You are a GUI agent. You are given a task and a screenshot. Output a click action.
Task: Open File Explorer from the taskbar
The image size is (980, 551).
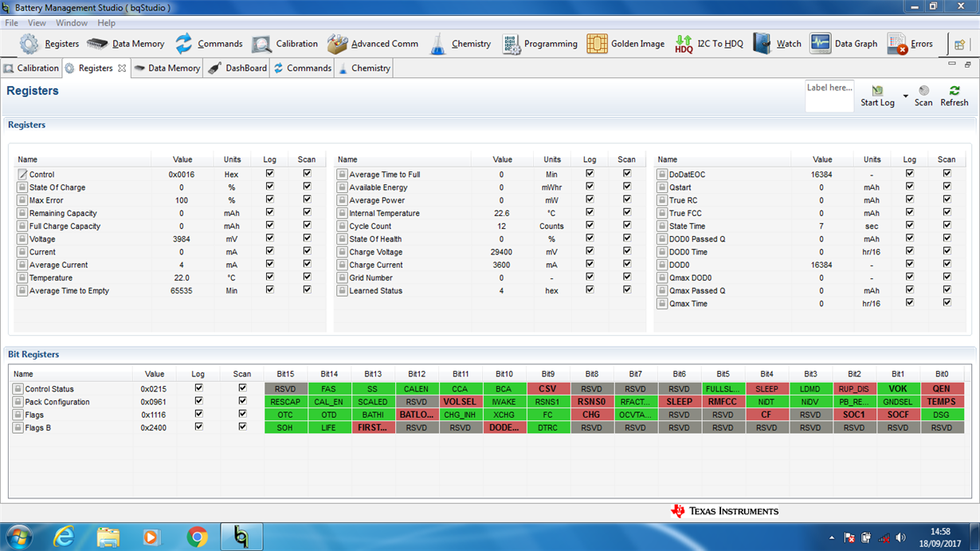click(x=108, y=537)
